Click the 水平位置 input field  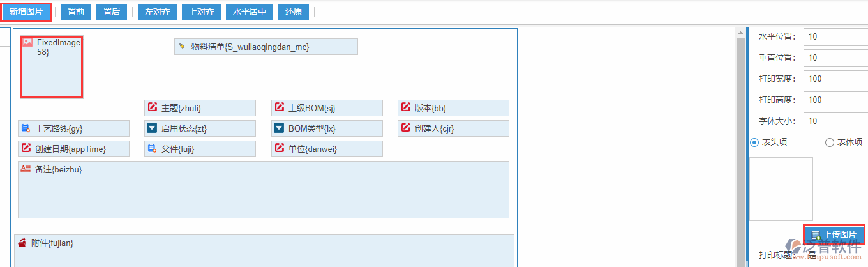(x=835, y=36)
